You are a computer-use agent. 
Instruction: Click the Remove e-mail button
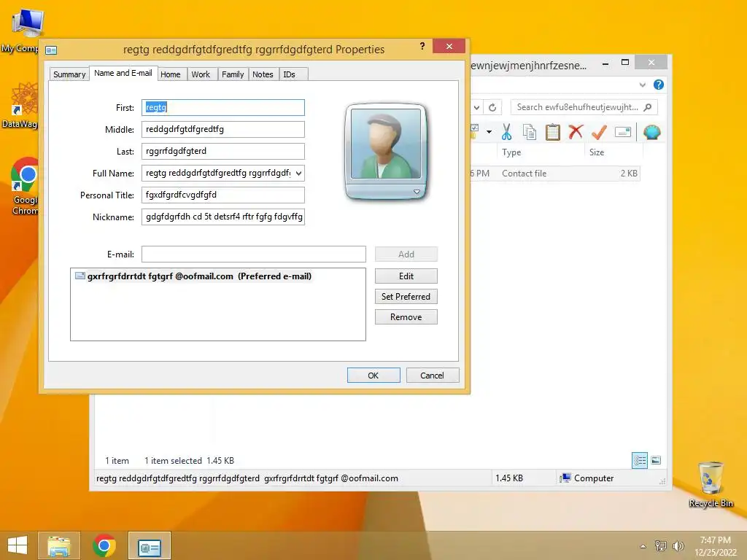[x=406, y=317]
